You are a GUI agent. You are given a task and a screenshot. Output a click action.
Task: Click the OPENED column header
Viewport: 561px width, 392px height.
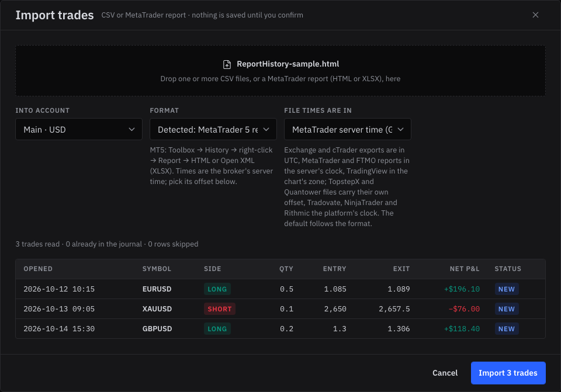[38, 269]
